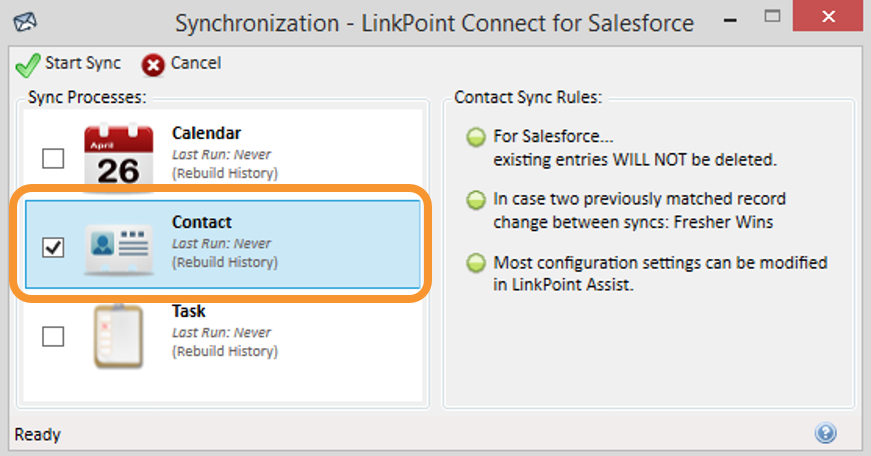Select the Calendar process title
This screenshot has height=456, width=871.
206,133
